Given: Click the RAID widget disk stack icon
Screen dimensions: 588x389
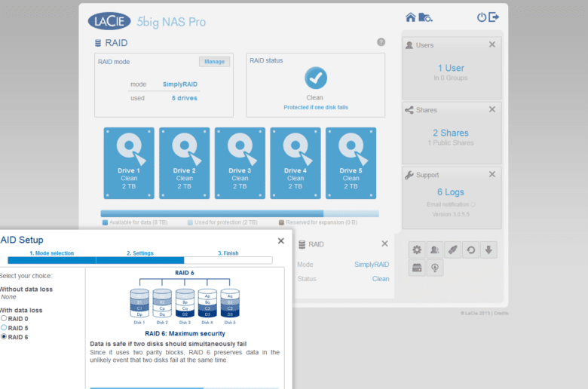Looking at the screenshot, I should pyautogui.click(x=302, y=244).
